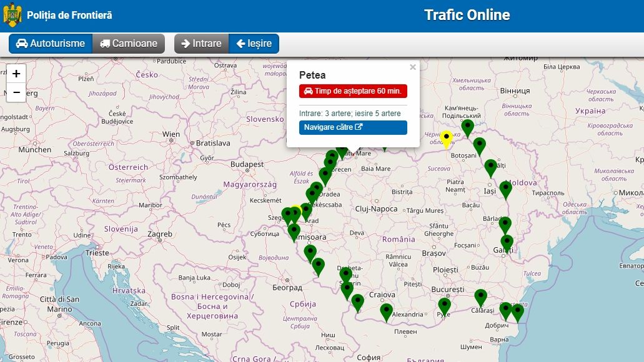Show Ieșire direction waiting times
The width and height of the screenshot is (644, 362).
(x=254, y=44)
